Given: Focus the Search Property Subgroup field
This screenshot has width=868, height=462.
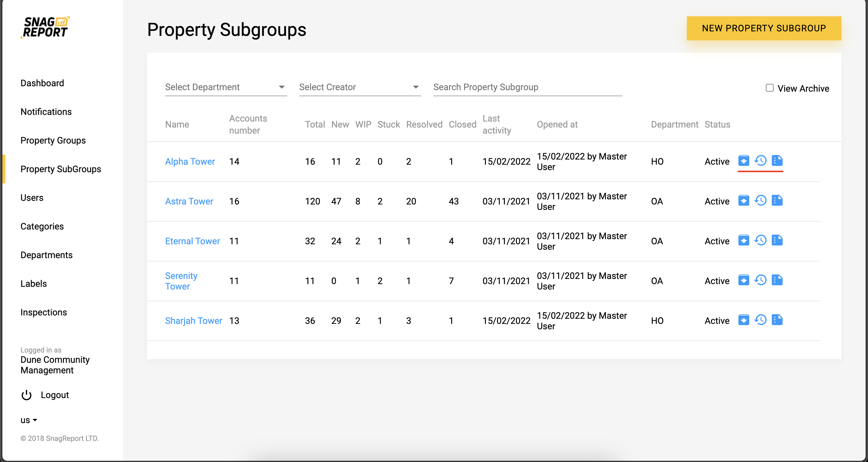Looking at the screenshot, I should coord(527,87).
